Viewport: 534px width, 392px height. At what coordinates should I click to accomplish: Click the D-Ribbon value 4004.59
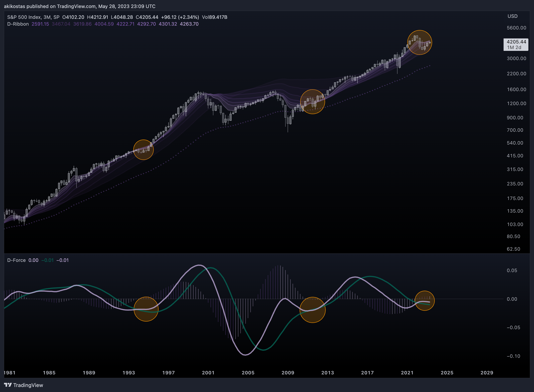coord(104,24)
